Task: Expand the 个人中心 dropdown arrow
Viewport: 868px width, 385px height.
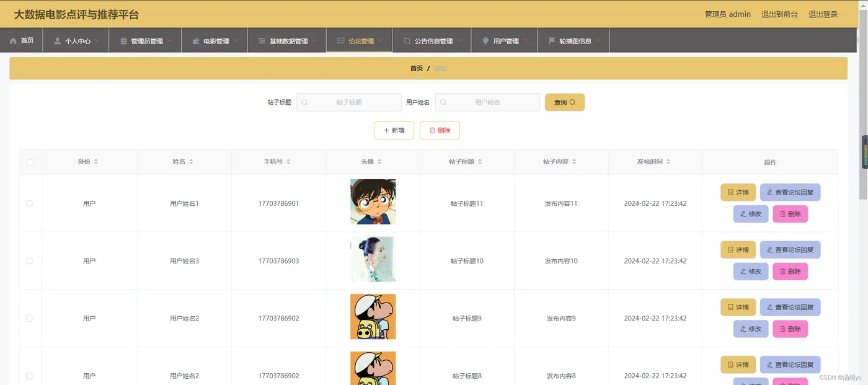Action: click(97, 40)
